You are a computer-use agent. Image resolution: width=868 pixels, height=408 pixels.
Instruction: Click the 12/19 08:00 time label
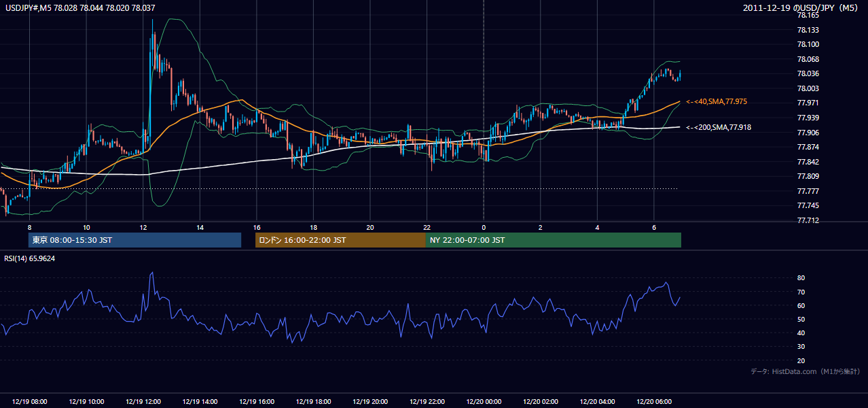click(30, 402)
